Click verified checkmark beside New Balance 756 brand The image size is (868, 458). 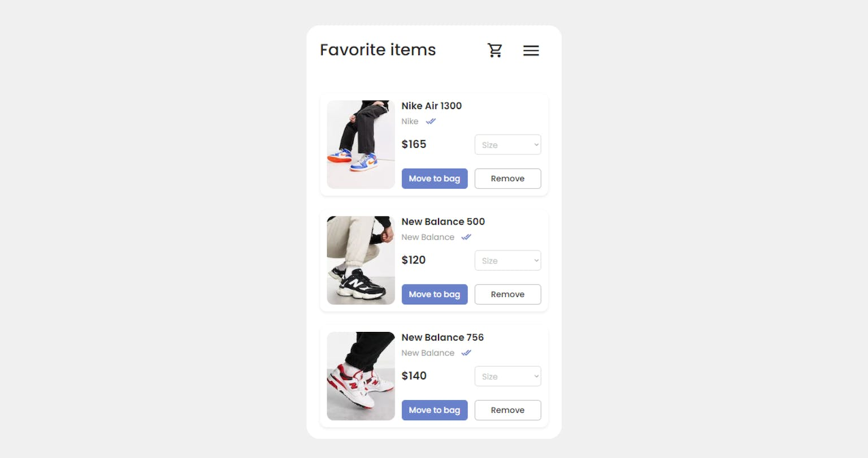click(466, 353)
